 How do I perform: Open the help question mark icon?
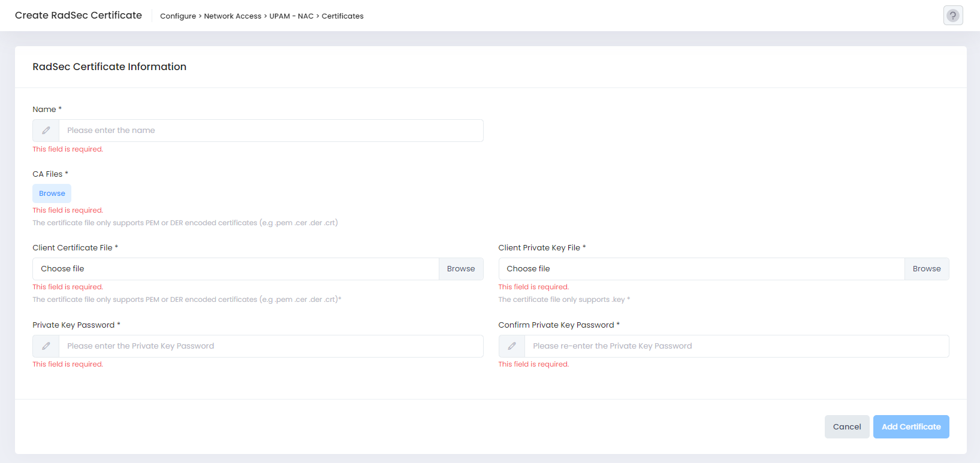[x=952, y=16]
